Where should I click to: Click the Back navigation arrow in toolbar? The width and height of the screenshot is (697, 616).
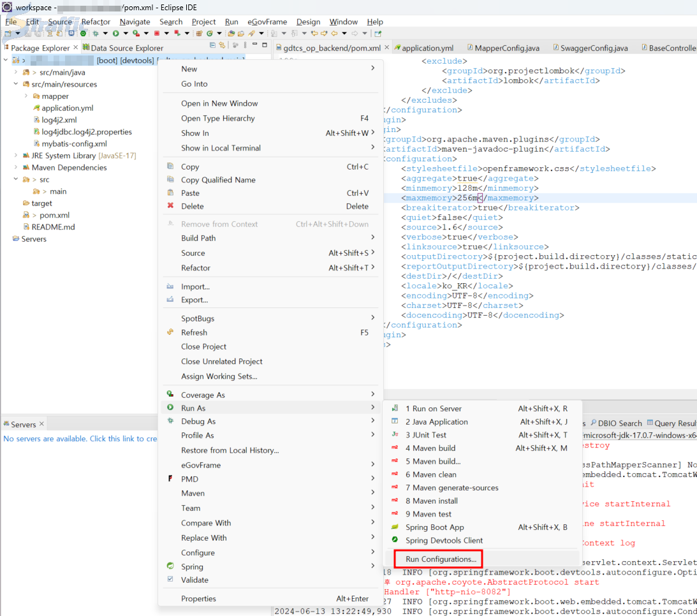pyautogui.click(x=334, y=33)
